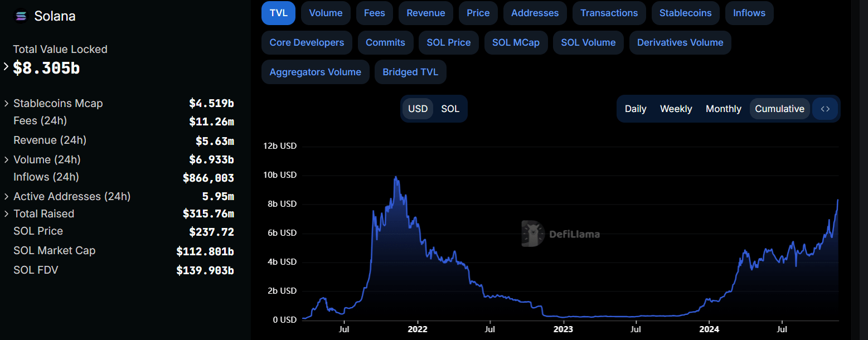The height and width of the screenshot is (340, 868).
Task: Click the Revenue (24h) label
Action: click(x=50, y=140)
